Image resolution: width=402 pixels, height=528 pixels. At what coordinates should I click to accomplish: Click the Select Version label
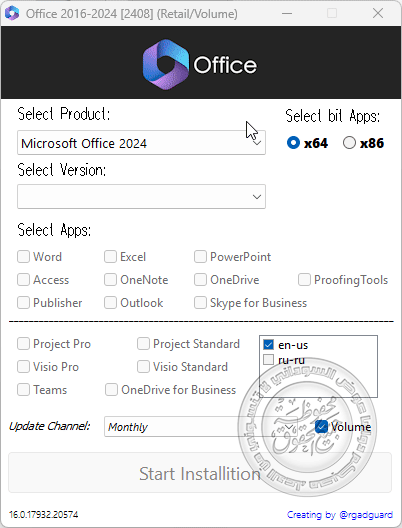click(62, 170)
